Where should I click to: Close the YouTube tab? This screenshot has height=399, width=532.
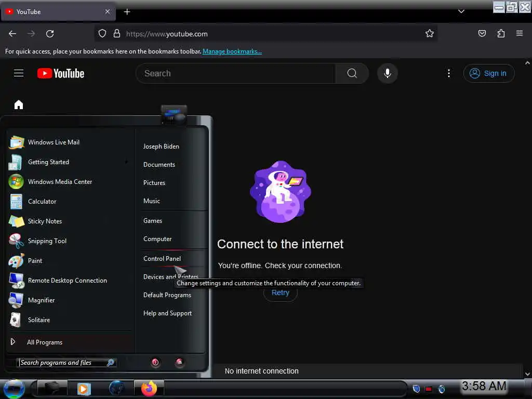108,11
